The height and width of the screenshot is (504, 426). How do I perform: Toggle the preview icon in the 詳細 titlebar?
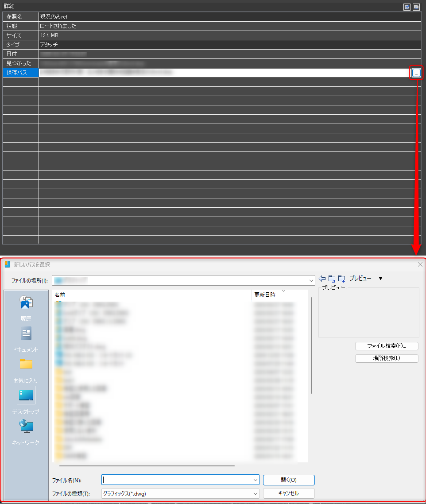[x=416, y=7]
